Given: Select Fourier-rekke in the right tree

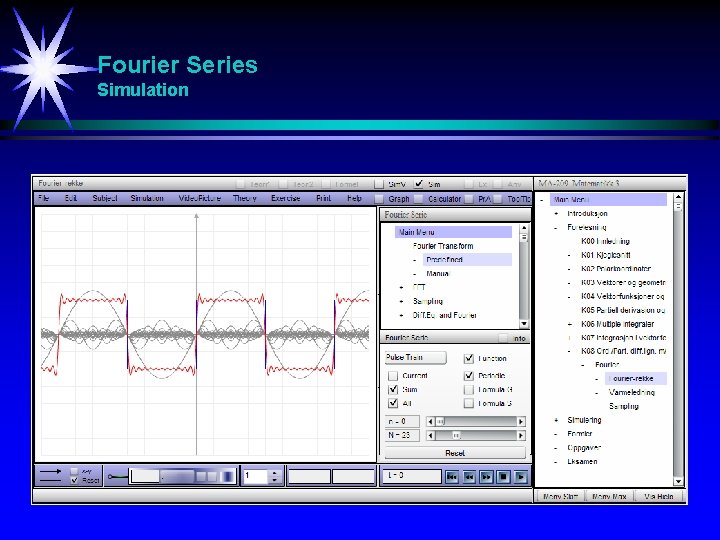Looking at the screenshot, I should click(x=636, y=379).
